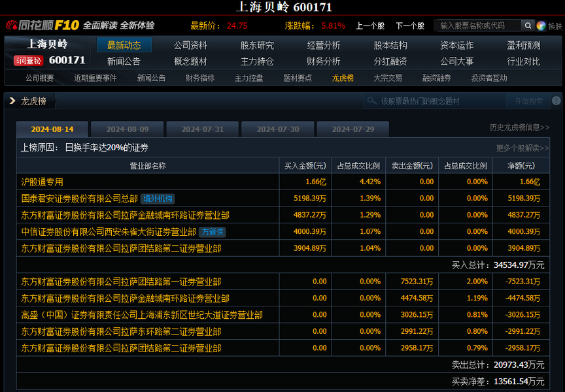The image size is (565, 392).
Task: Click the magnifier icon beside the stock code box
Action: point(528,25)
